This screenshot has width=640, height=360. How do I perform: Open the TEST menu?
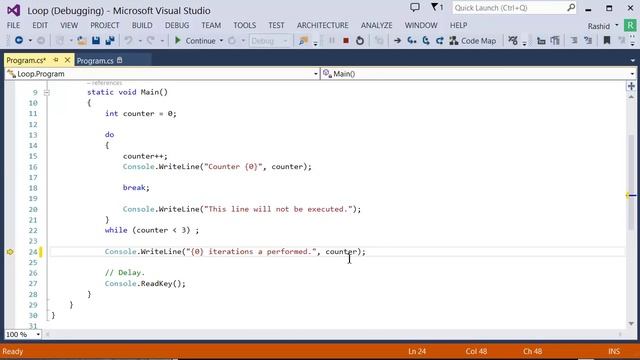276,25
